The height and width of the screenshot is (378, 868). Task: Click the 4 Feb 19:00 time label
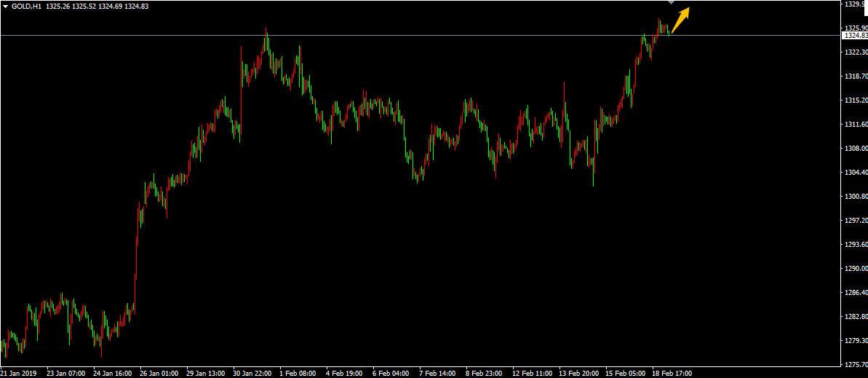click(x=345, y=374)
